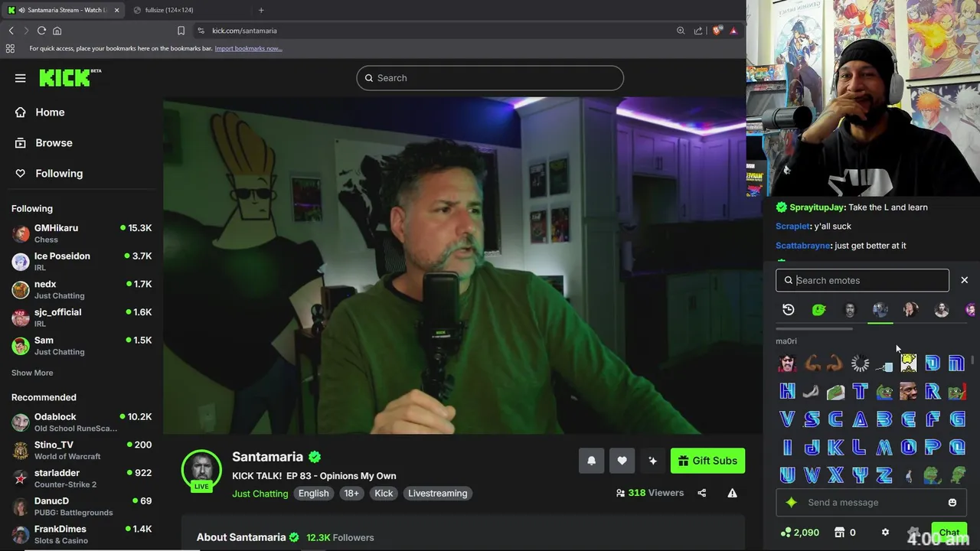The width and height of the screenshot is (980, 551).
Task: Insert the letter V emote
Action: pyautogui.click(x=787, y=419)
